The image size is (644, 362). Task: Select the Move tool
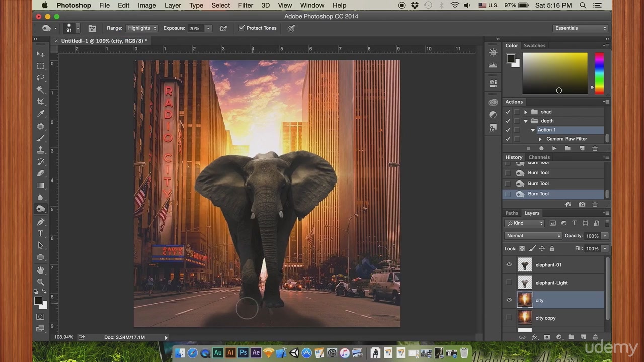point(40,54)
